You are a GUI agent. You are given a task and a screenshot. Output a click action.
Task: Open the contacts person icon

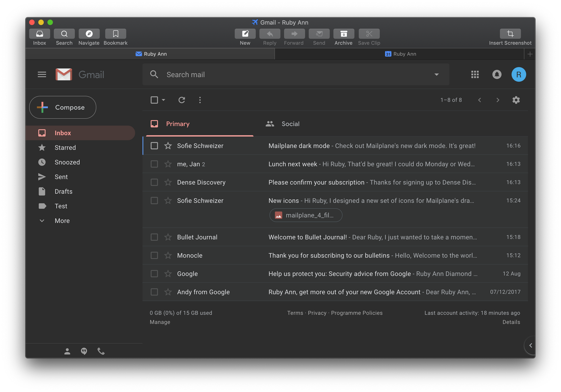click(67, 351)
